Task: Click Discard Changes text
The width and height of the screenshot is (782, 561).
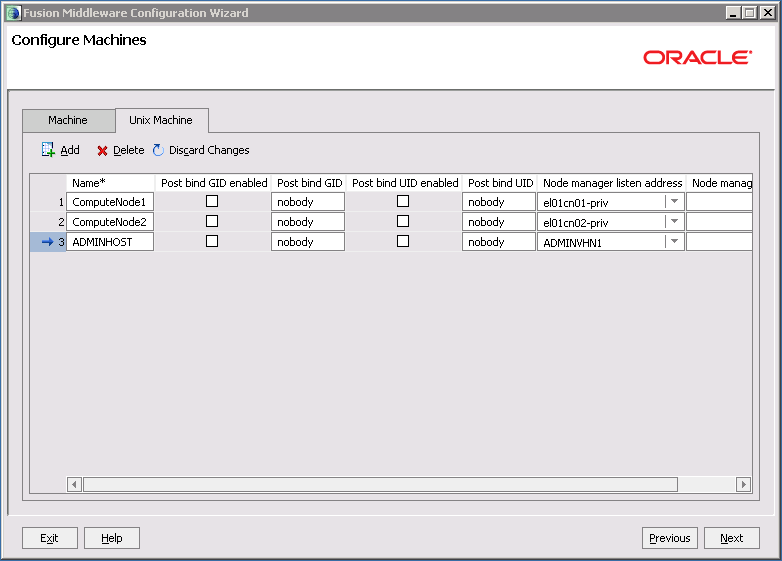Action: pyautogui.click(x=209, y=150)
